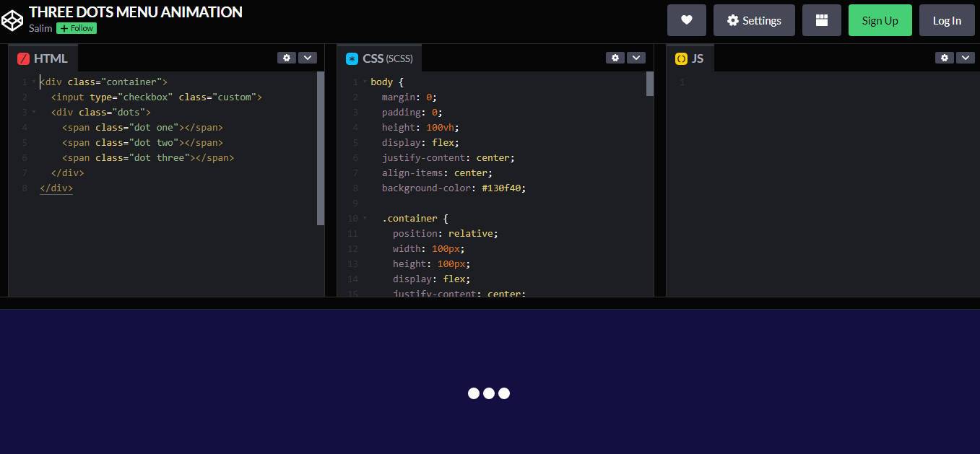Open CSS editor settings gear
Viewport: 980px width, 454px height.
615,58
